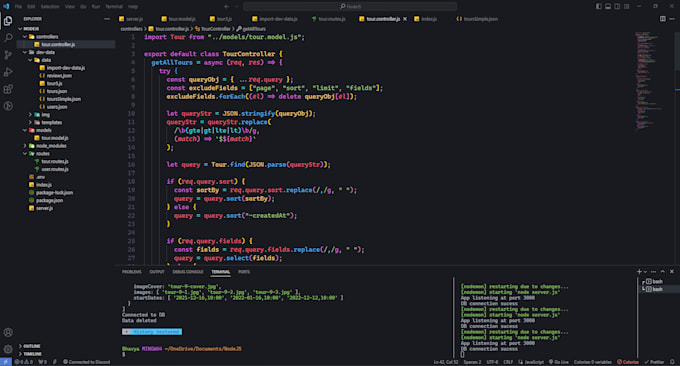The width and height of the screenshot is (680, 366).
Task: Toggle primary side bar layout button
Action: click(598, 7)
